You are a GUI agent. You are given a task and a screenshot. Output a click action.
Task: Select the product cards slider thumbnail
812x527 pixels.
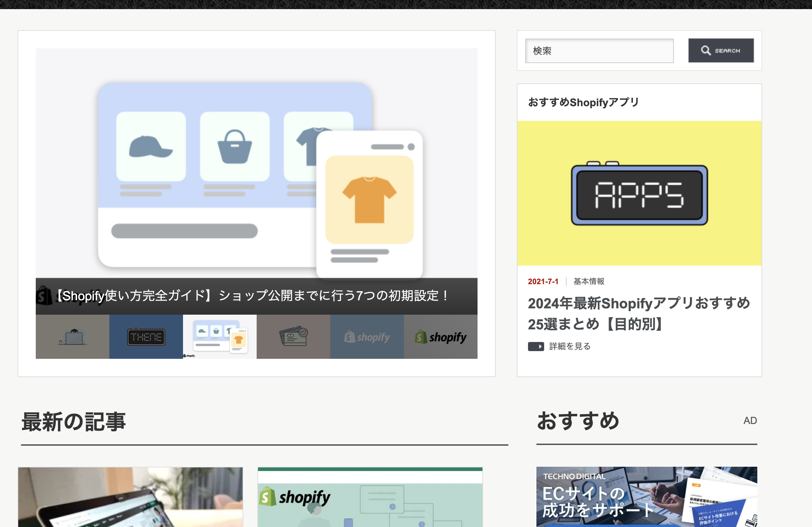(220, 337)
